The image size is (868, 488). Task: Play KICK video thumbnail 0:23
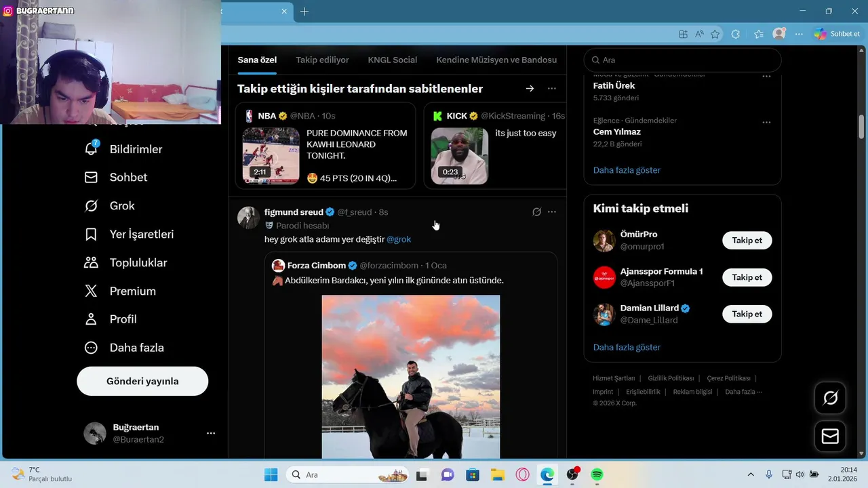click(459, 155)
